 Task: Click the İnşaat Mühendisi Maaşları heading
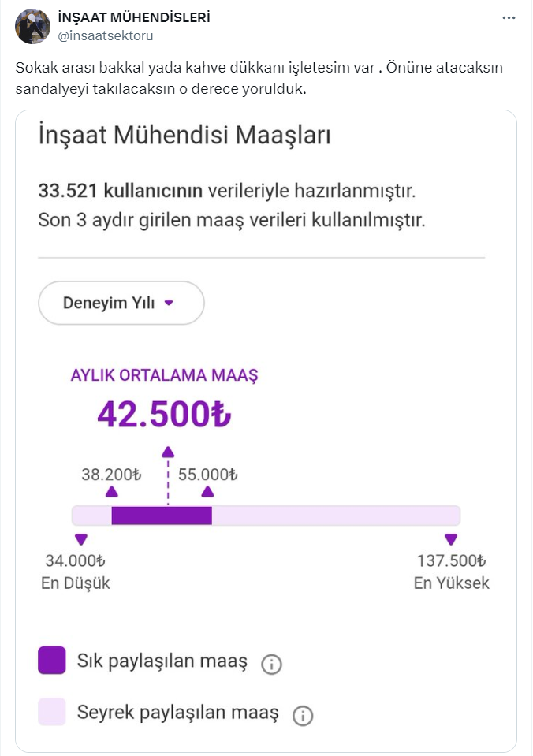pyautogui.click(x=184, y=135)
